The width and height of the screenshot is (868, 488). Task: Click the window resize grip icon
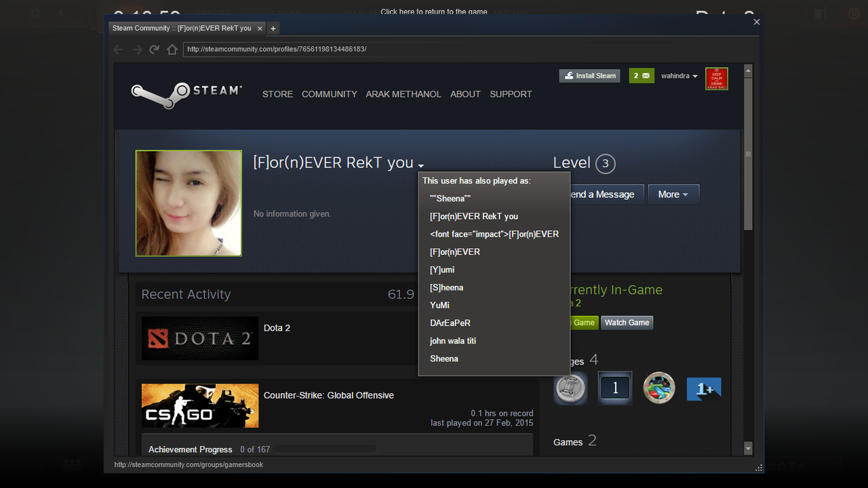[759, 468]
